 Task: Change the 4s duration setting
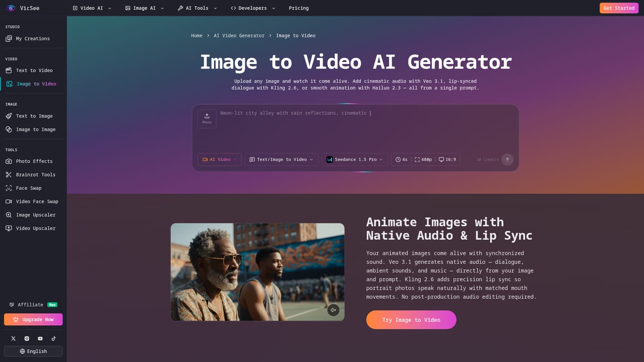pos(401,159)
